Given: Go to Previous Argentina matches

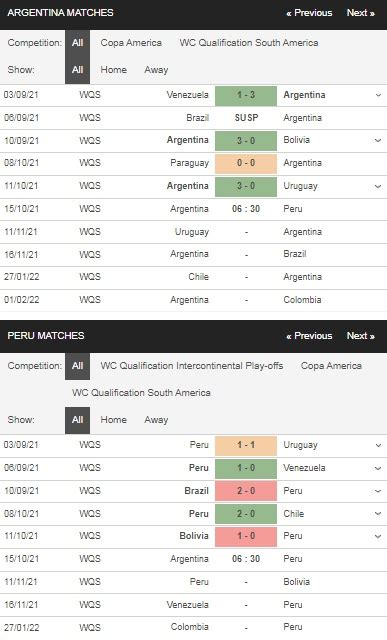Looking at the screenshot, I should [309, 13].
